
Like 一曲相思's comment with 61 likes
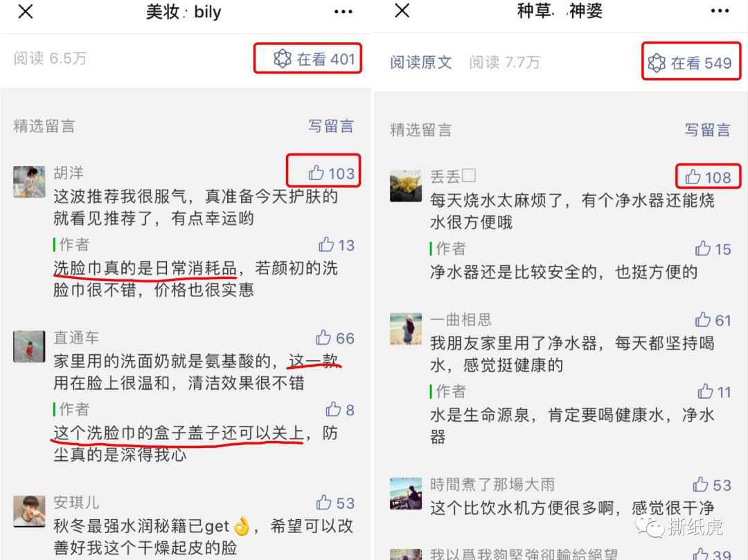tap(713, 320)
